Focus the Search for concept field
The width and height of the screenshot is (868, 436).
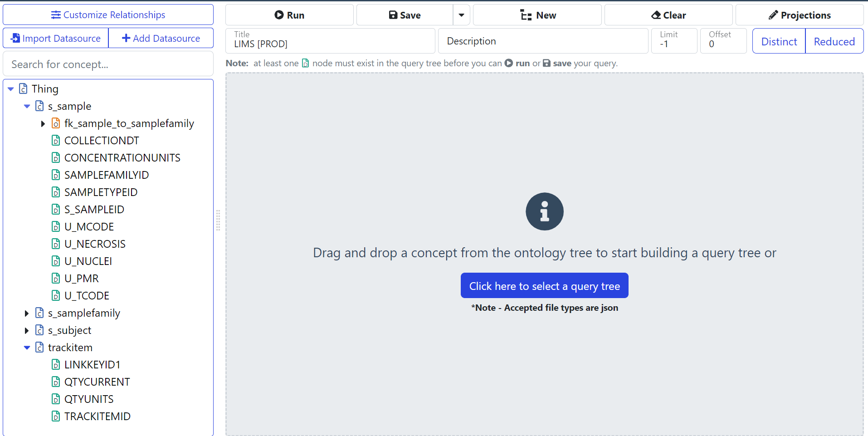click(108, 64)
